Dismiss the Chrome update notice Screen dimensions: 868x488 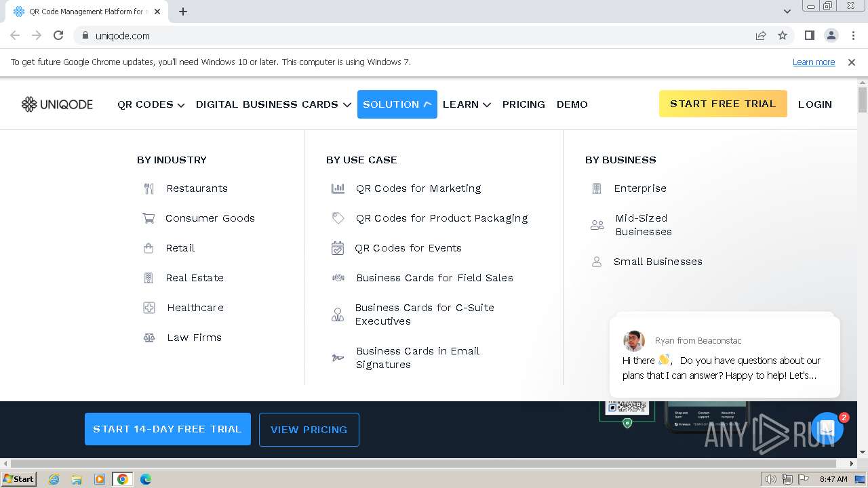pyautogui.click(x=852, y=62)
